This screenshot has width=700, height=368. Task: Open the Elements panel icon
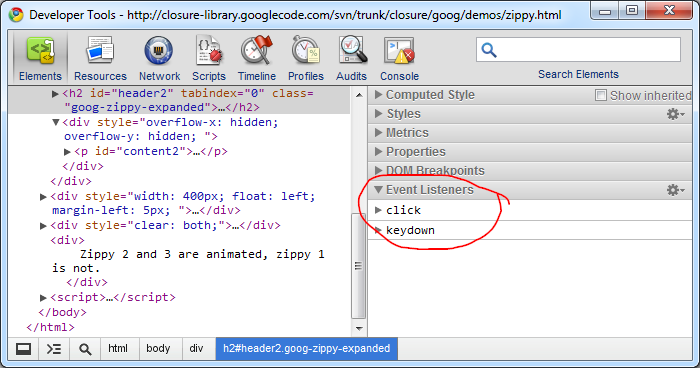coord(41,50)
